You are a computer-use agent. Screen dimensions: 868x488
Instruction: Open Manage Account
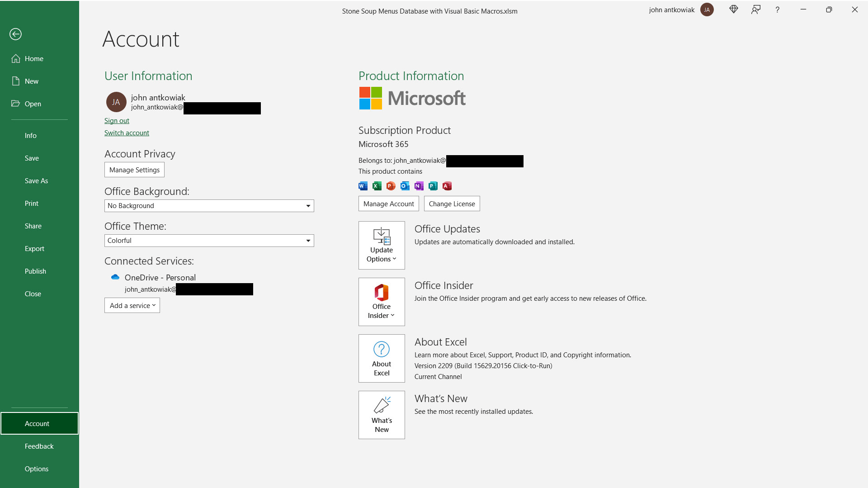(x=389, y=204)
